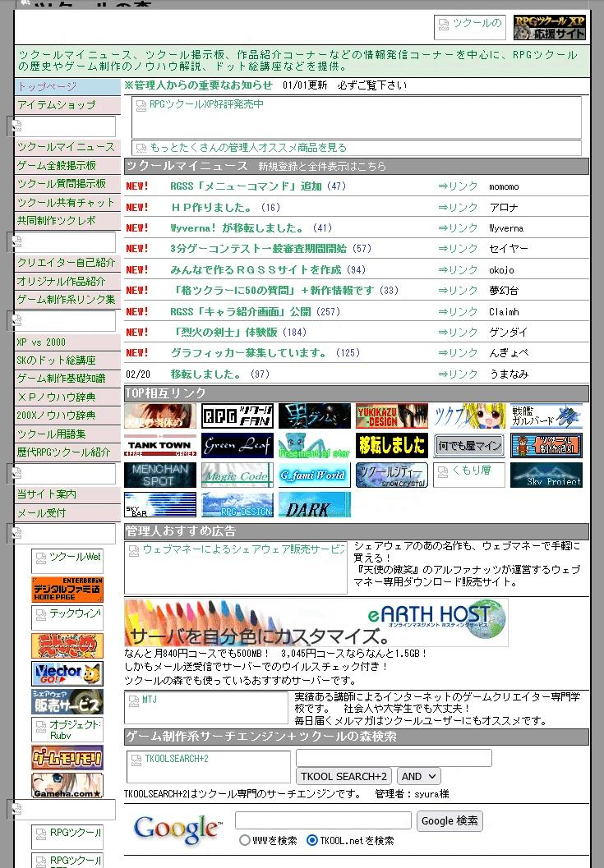Focus the TKOOLSEARCH+2 search text field
This screenshot has width=604, height=868.
coord(394,758)
